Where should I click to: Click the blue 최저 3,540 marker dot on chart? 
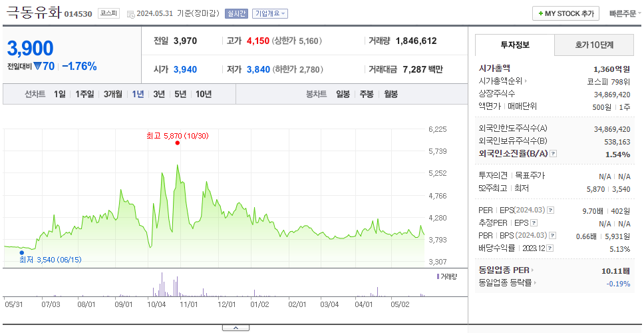22,253
